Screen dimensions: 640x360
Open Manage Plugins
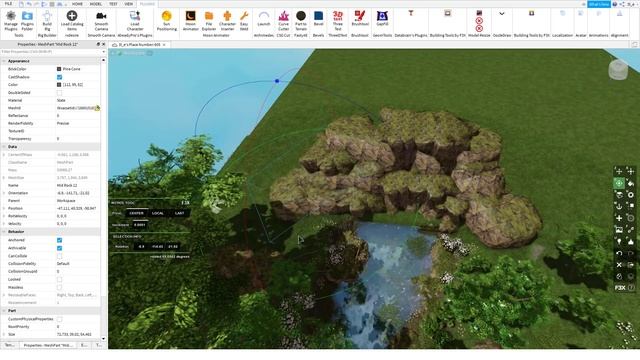pos(11,20)
